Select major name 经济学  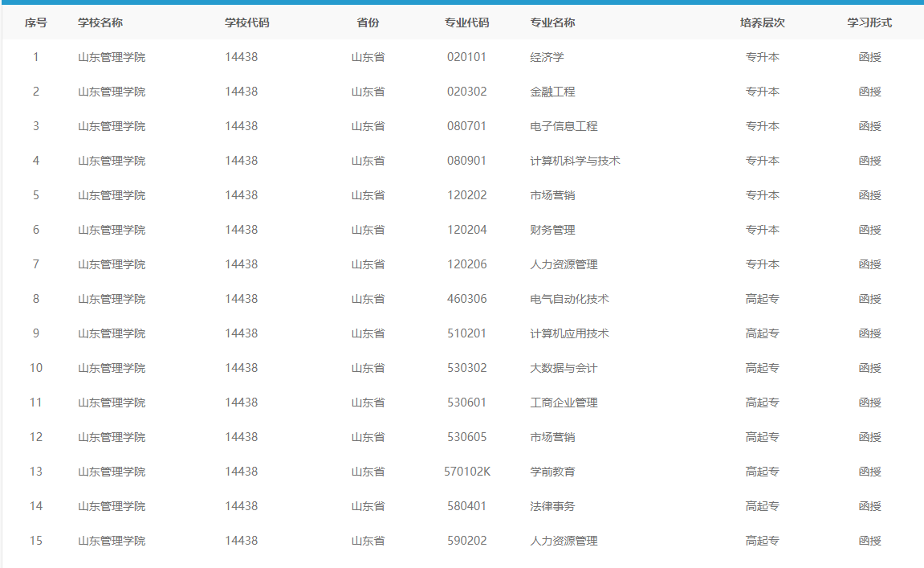[547, 57]
